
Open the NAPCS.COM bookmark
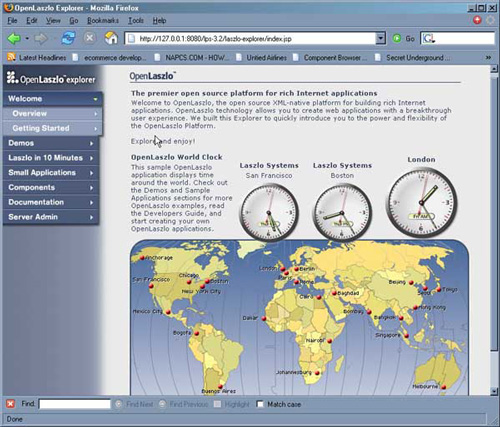coord(192,58)
